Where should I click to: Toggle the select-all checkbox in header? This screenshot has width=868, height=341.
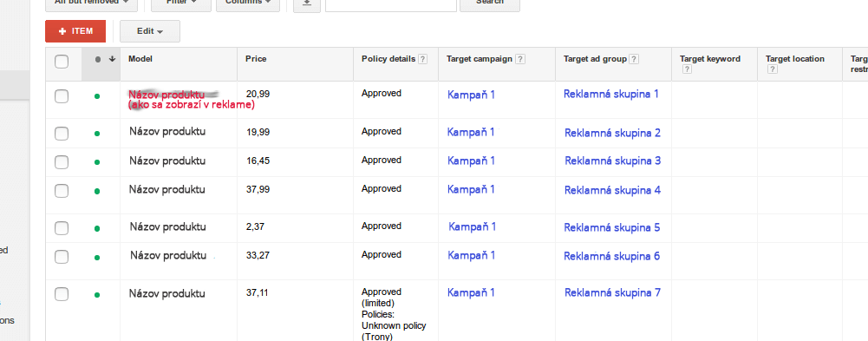[x=62, y=62]
